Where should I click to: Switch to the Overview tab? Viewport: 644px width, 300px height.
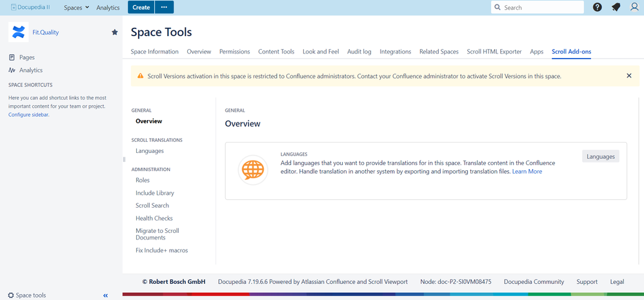(x=199, y=52)
